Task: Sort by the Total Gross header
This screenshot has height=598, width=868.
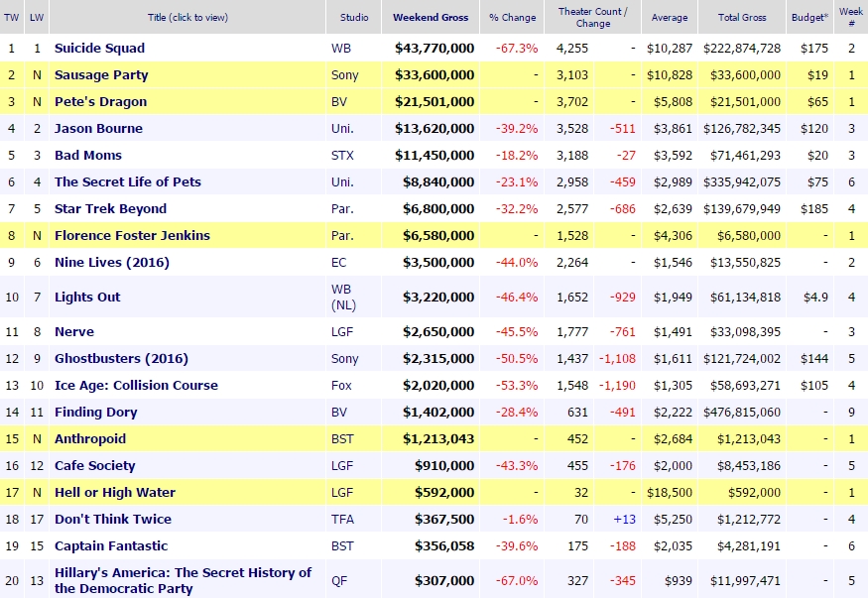Action: pyautogui.click(x=742, y=17)
